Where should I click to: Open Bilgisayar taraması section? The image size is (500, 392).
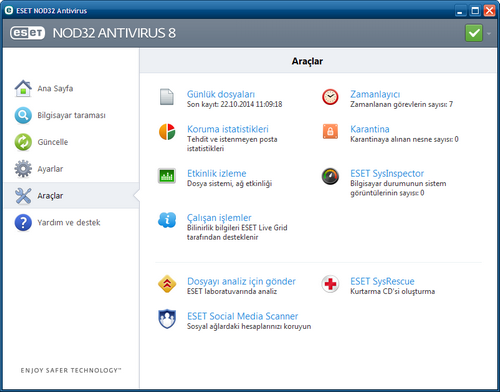[71, 115]
